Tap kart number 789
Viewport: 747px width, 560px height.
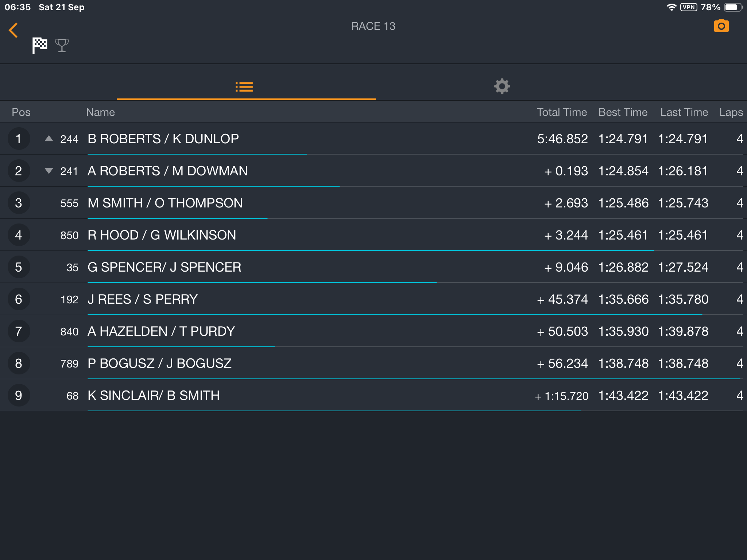tap(69, 364)
